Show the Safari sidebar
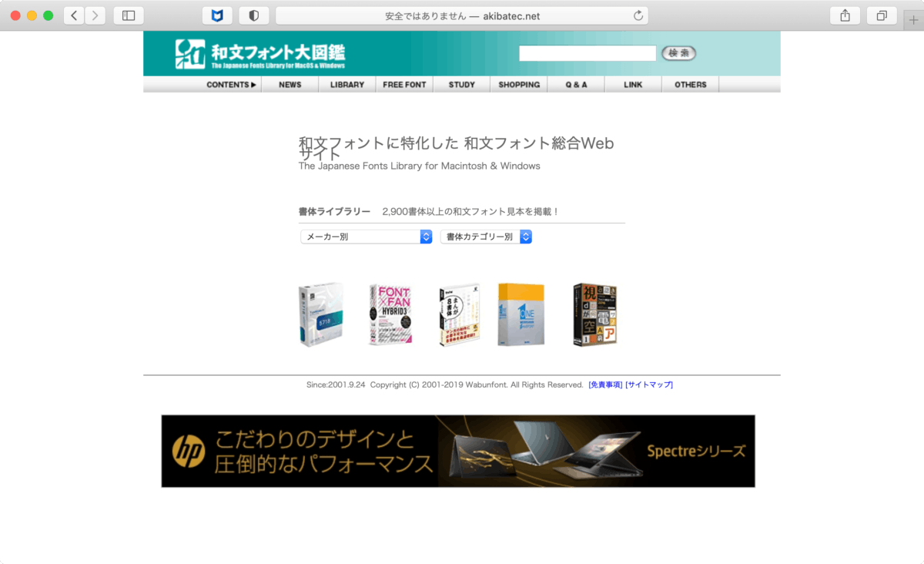Screen dimensions: 924x564 click(x=129, y=15)
